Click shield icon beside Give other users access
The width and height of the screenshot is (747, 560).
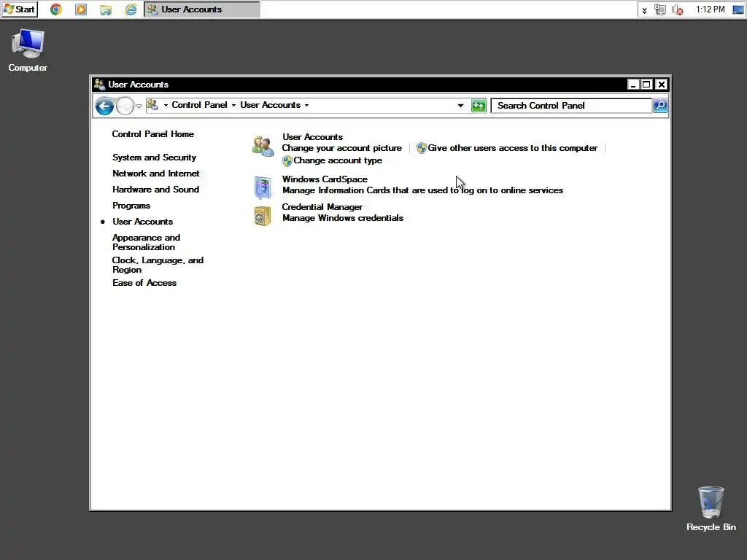pyautogui.click(x=421, y=148)
